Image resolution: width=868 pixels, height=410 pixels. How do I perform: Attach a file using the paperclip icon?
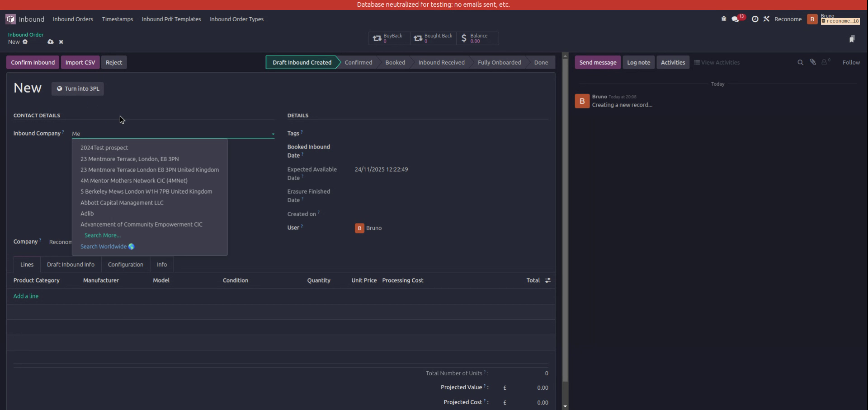(x=813, y=62)
